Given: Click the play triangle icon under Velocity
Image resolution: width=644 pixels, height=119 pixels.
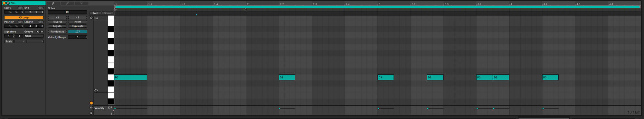Looking at the screenshot, I should coord(91,113).
